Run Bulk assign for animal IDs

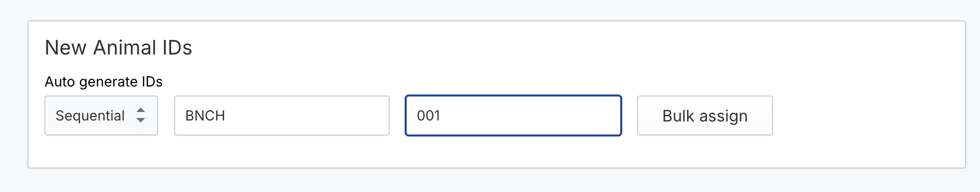pos(705,115)
